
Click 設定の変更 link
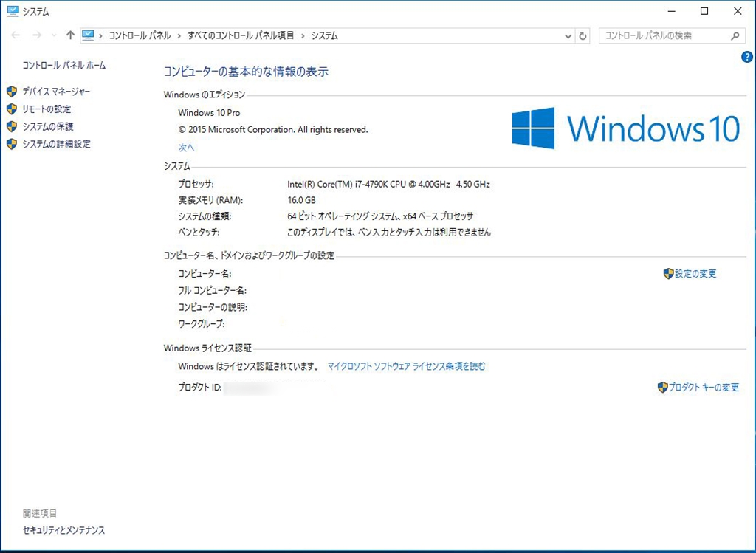[695, 274]
